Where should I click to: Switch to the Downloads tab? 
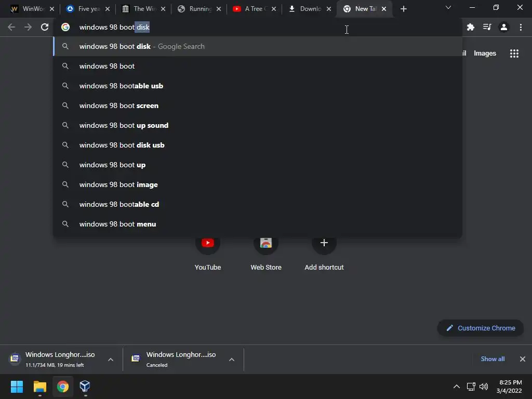305,9
